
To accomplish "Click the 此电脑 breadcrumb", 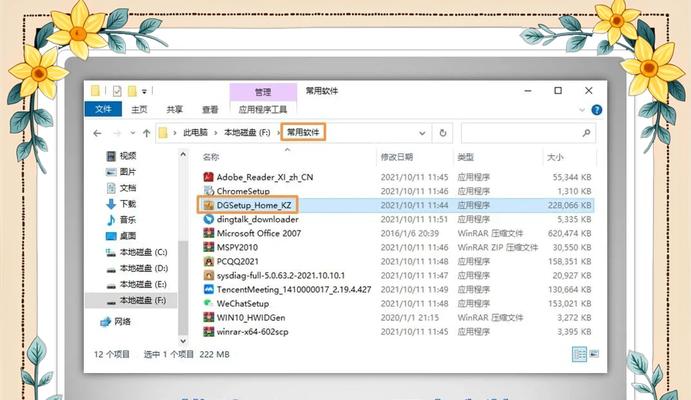I will 195,132.
